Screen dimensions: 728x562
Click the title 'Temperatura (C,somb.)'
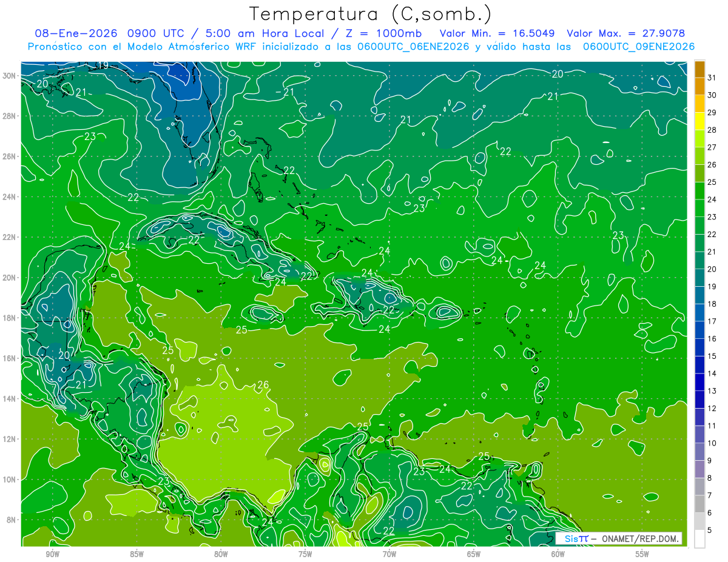pyautogui.click(x=370, y=13)
